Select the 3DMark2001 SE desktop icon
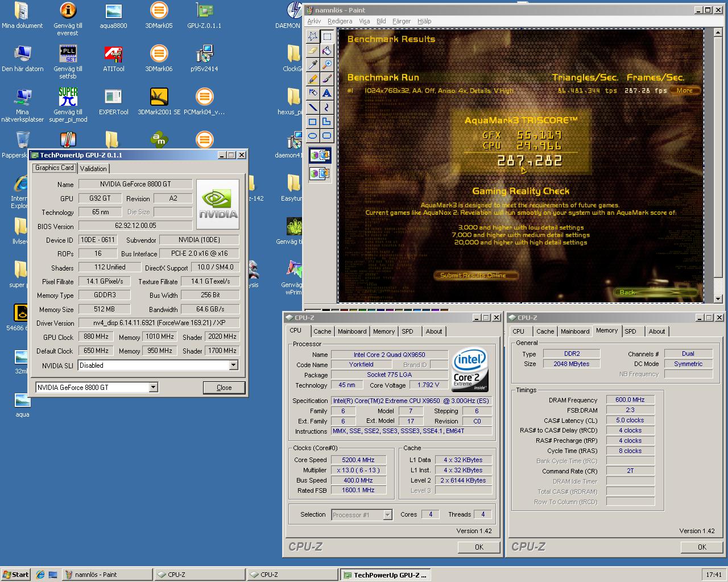The width and height of the screenshot is (728, 582). 159,101
